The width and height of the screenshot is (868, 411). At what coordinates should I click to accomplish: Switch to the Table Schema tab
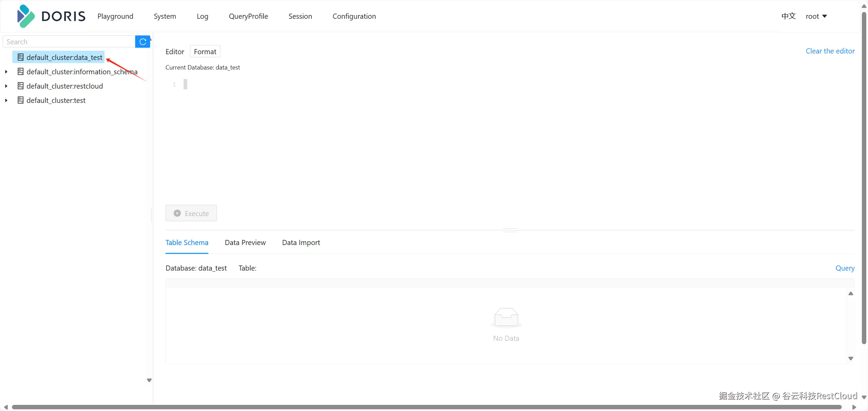[187, 243]
